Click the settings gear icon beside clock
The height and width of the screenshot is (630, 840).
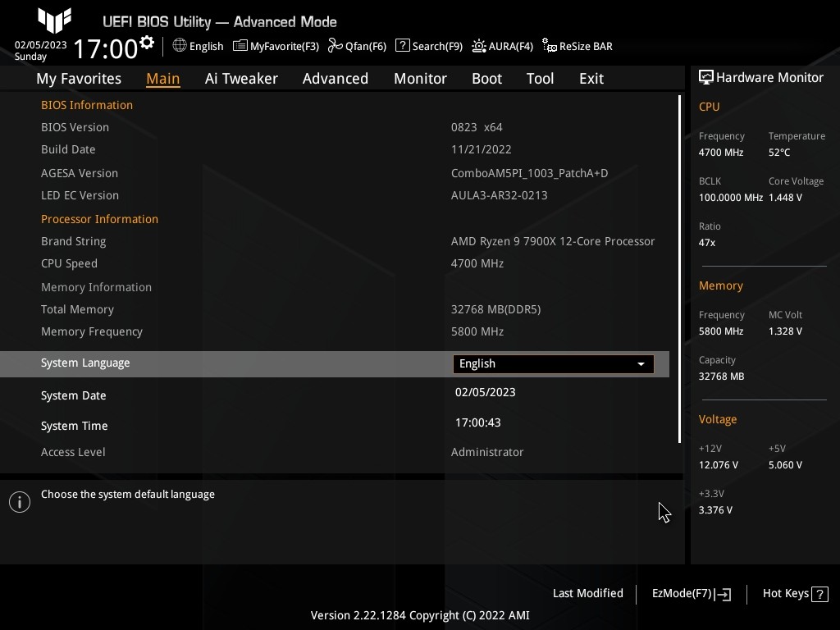[x=147, y=43]
